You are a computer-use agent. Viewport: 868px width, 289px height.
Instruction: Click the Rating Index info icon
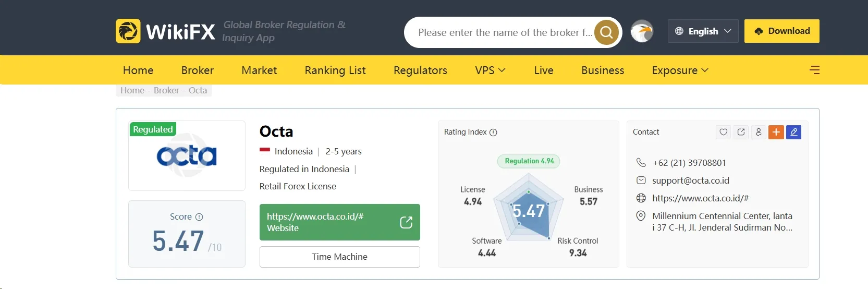pos(493,133)
